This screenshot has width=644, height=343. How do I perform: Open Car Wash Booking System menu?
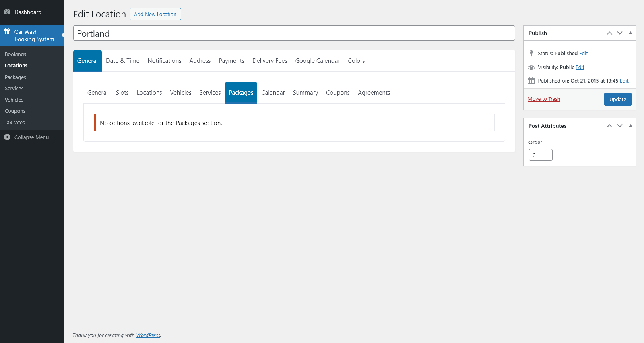(x=32, y=35)
